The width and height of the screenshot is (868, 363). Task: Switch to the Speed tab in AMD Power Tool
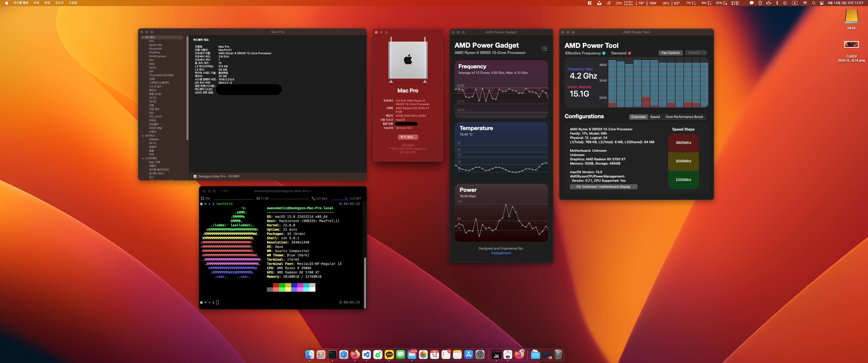pos(655,117)
